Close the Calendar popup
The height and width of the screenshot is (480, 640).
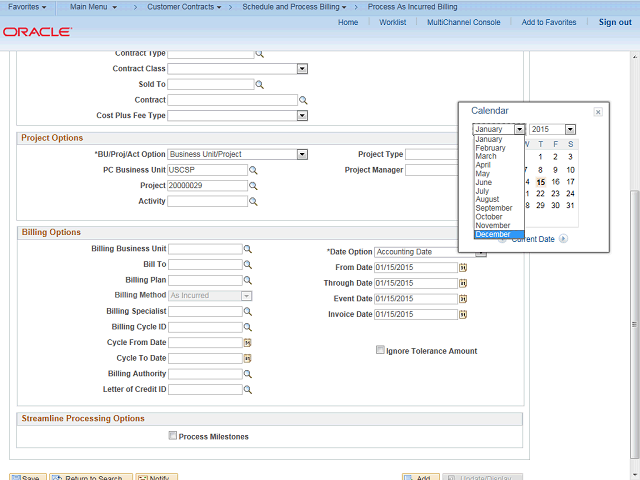pyautogui.click(x=598, y=112)
